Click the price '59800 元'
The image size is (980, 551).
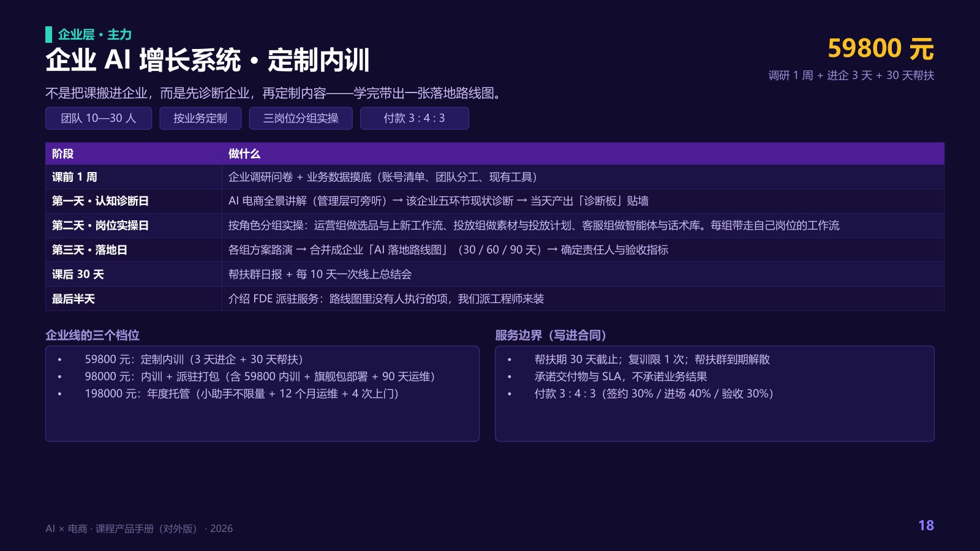(880, 48)
